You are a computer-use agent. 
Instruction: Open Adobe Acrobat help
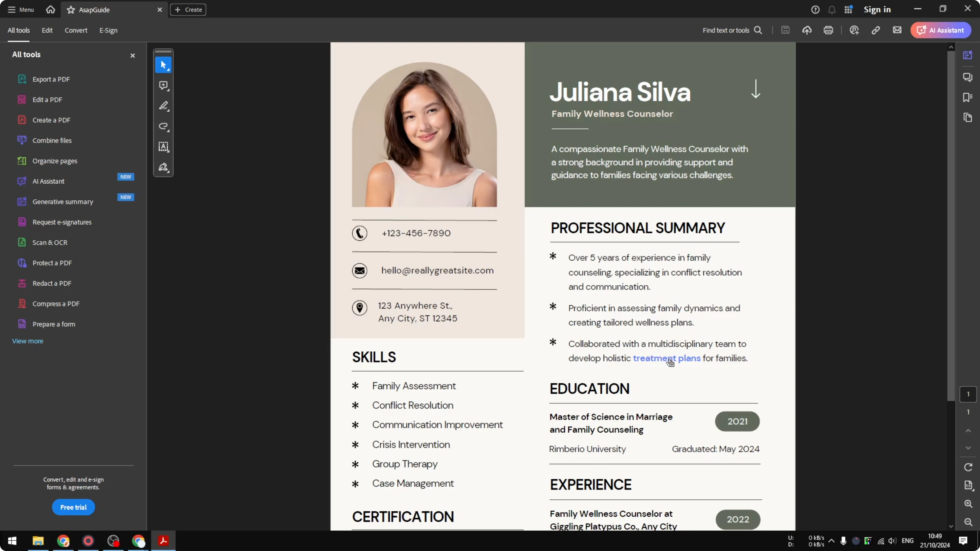(815, 10)
